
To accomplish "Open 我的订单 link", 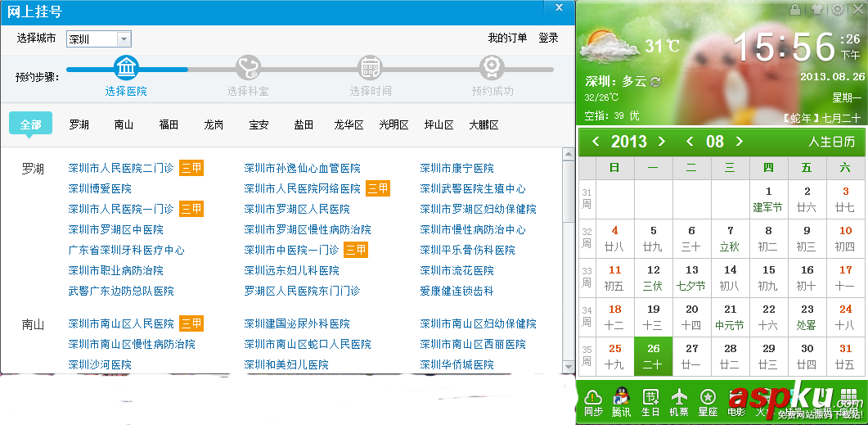I will click(x=507, y=38).
